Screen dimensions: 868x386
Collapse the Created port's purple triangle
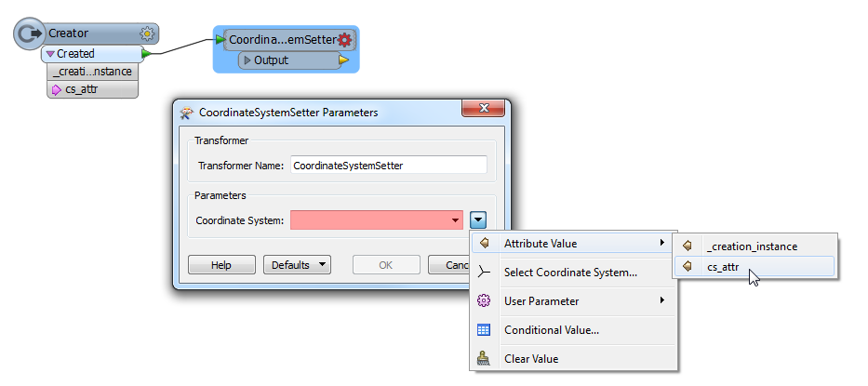50,54
